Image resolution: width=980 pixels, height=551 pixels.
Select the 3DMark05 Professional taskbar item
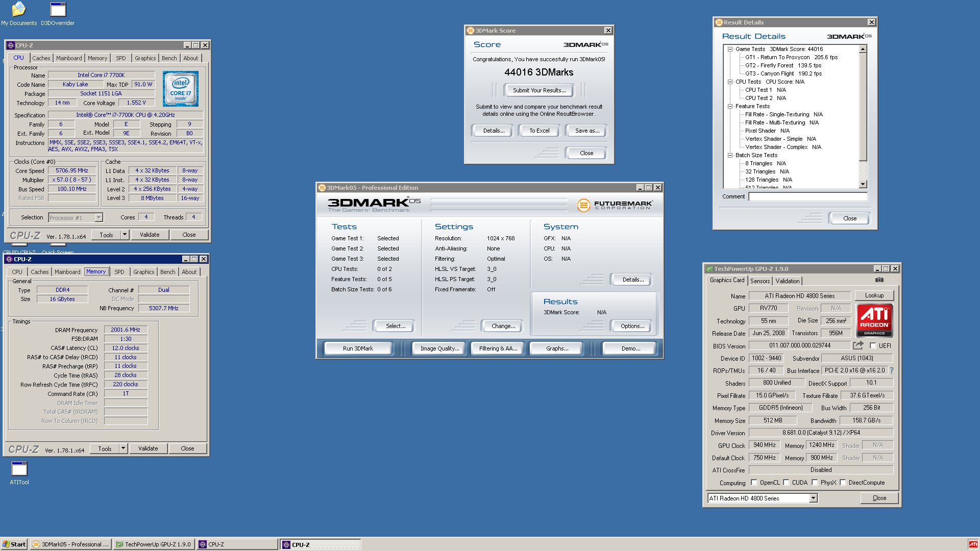point(70,544)
